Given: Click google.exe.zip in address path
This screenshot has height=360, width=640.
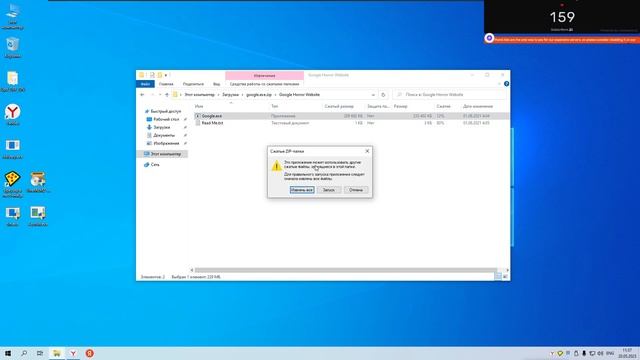Looking at the screenshot, I should click(259, 95).
